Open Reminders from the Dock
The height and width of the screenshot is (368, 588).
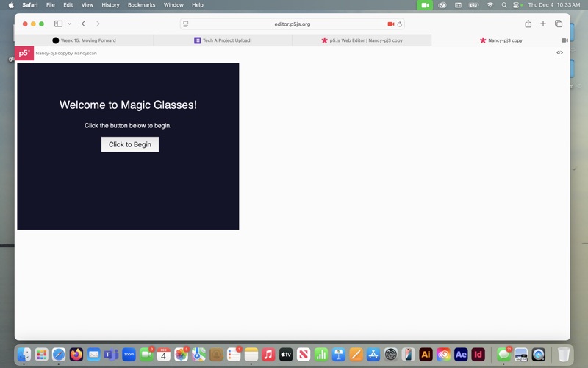234,354
